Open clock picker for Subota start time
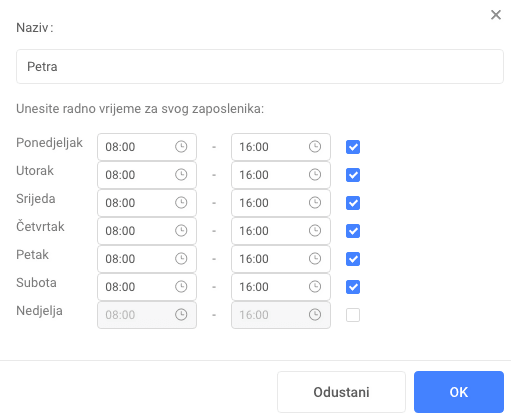The image size is (511, 418). click(181, 287)
